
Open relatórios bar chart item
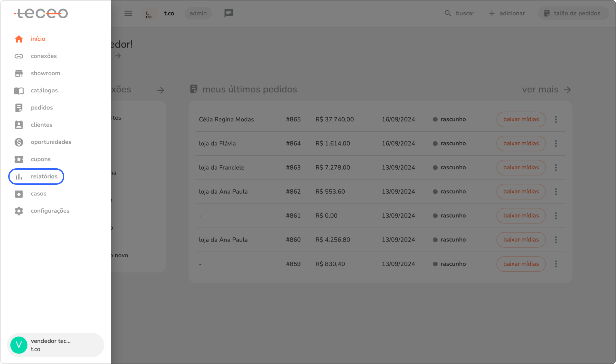[36, 177]
